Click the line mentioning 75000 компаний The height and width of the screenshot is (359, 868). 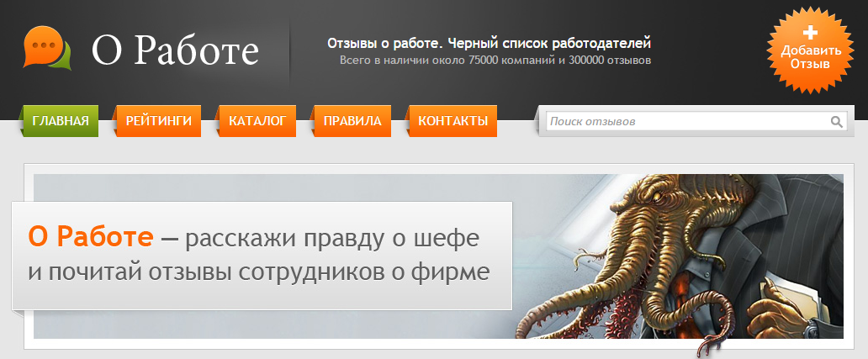[x=495, y=61]
